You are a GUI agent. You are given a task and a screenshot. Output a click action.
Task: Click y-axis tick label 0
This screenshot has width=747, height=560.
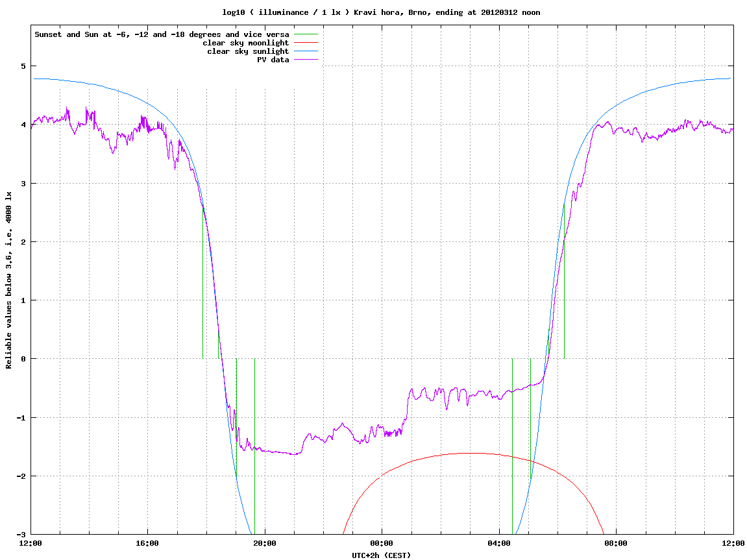(x=23, y=359)
